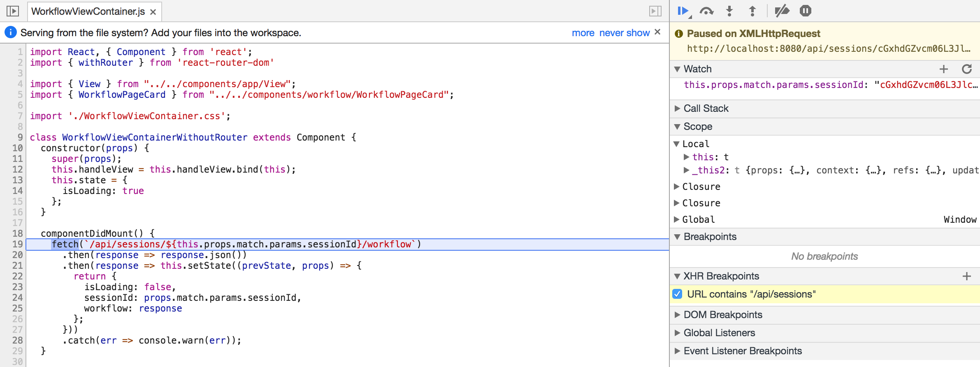This screenshot has height=367, width=980.
Task: Click 'WorkflowViewContainerWithoutRouter' class name
Action: click(x=155, y=137)
